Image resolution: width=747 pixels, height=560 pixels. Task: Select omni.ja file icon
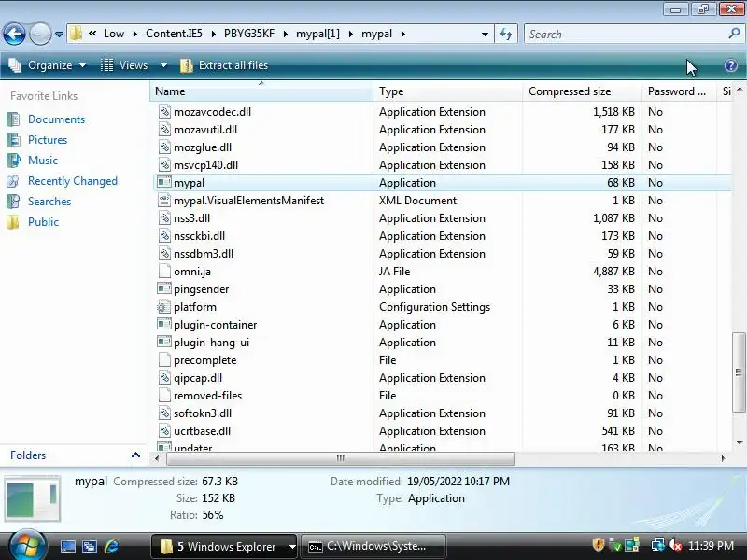click(164, 272)
